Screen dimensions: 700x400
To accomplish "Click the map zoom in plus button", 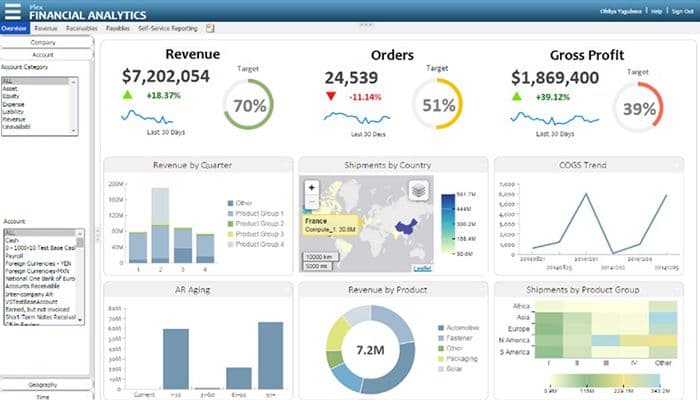I will pos(311,187).
